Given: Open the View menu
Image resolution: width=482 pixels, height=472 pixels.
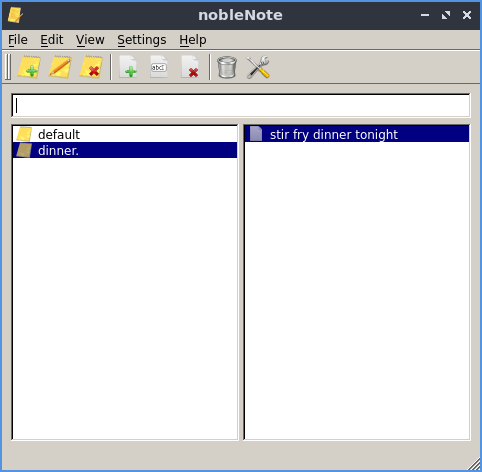Looking at the screenshot, I should [x=90, y=40].
